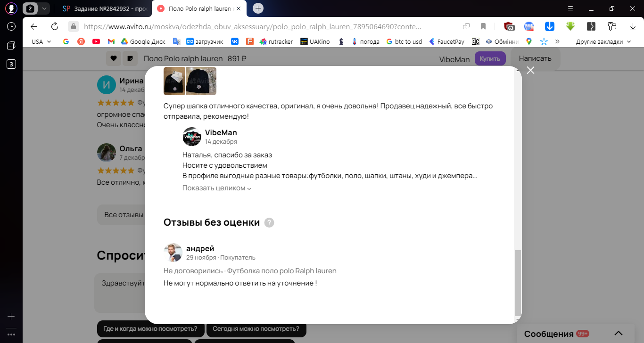644x343 pixels.
Task: Open the second hat photo thumbnail
Action: pyautogui.click(x=201, y=81)
